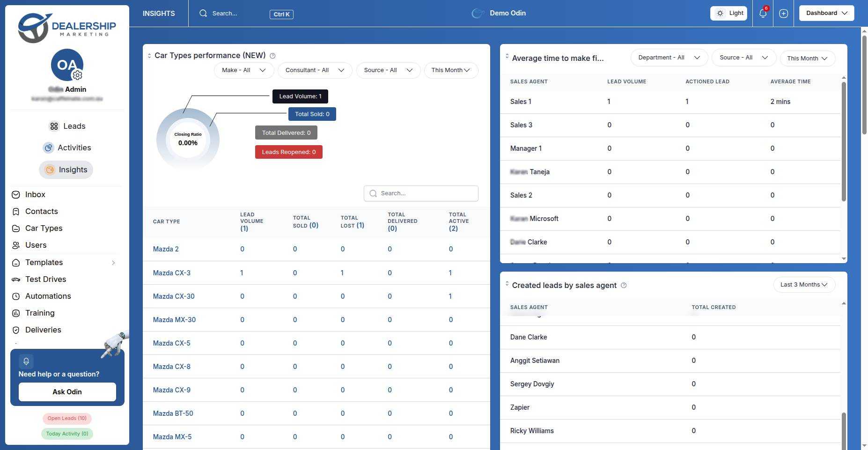This screenshot has width=868, height=450.
Task: Open This Month in Average time widget
Action: tap(807, 59)
